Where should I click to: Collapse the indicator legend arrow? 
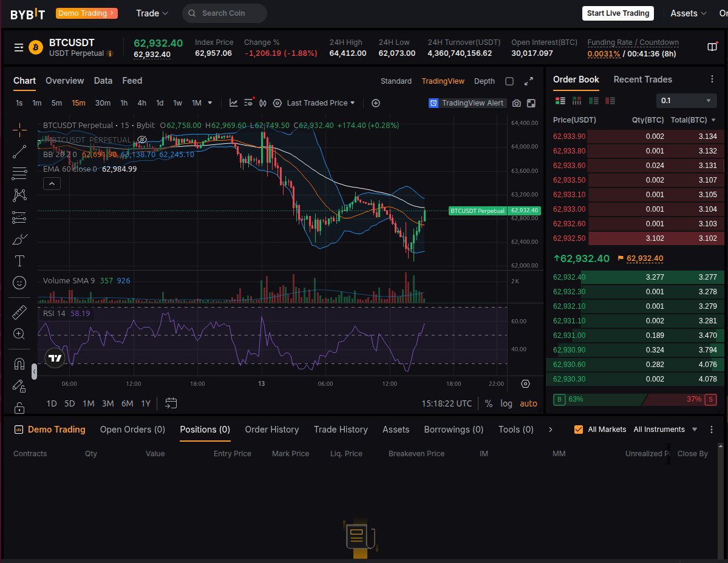52,184
